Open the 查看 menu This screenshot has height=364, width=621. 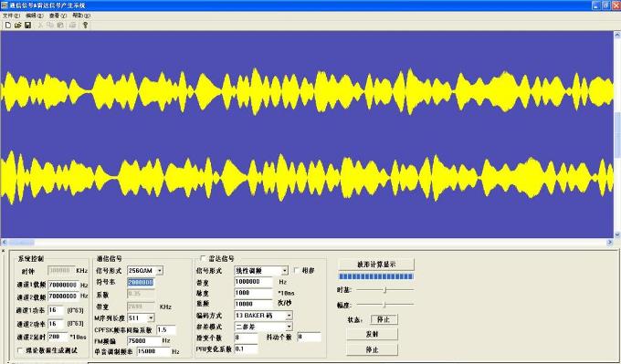tap(58, 16)
